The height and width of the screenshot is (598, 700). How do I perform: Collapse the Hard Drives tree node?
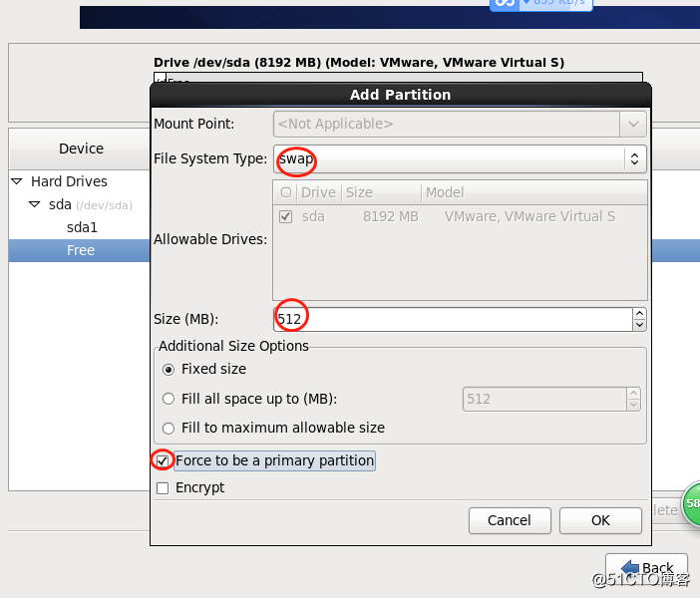pyautogui.click(x=17, y=181)
